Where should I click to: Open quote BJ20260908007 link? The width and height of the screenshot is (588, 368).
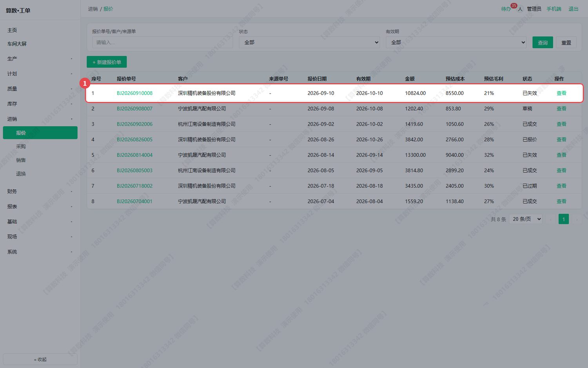134,109
